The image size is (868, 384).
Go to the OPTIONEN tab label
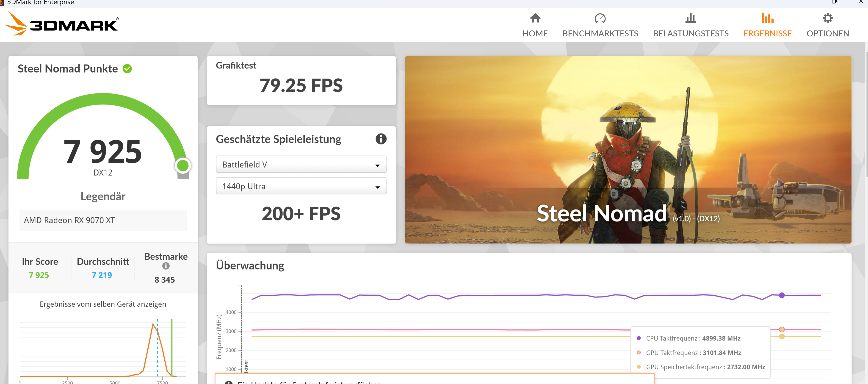pyautogui.click(x=828, y=34)
